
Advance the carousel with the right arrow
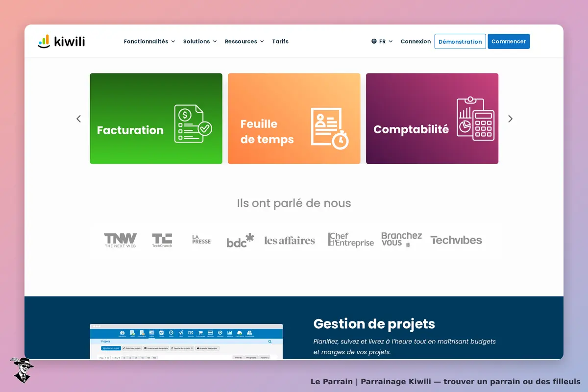click(x=510, y=119)
